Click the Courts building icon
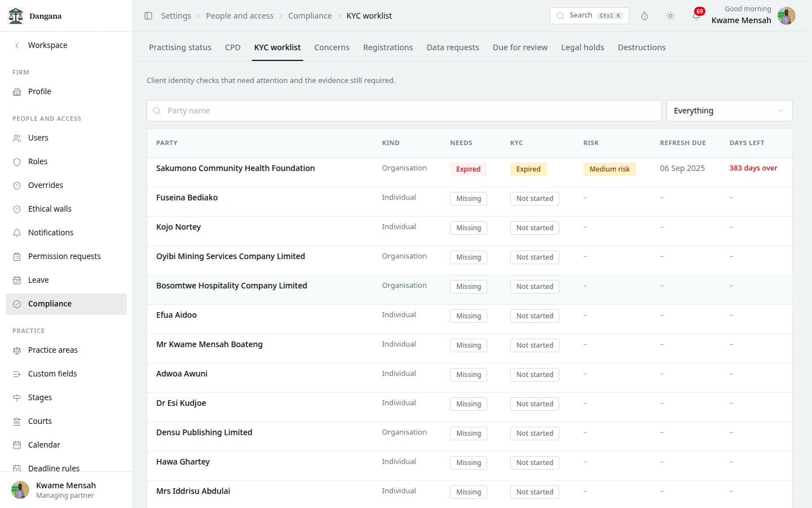This screenshot has height=508, width=812. coord(17,421)
